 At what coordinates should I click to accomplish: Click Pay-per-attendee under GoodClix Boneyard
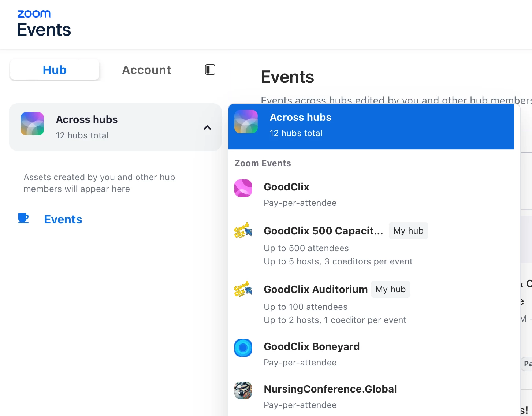[300, 363]
